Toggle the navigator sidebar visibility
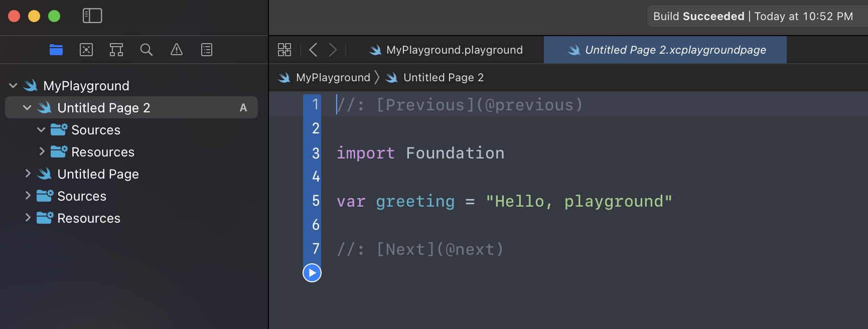The width and height of the screenshot is (868, 329). tap(92, 16)
